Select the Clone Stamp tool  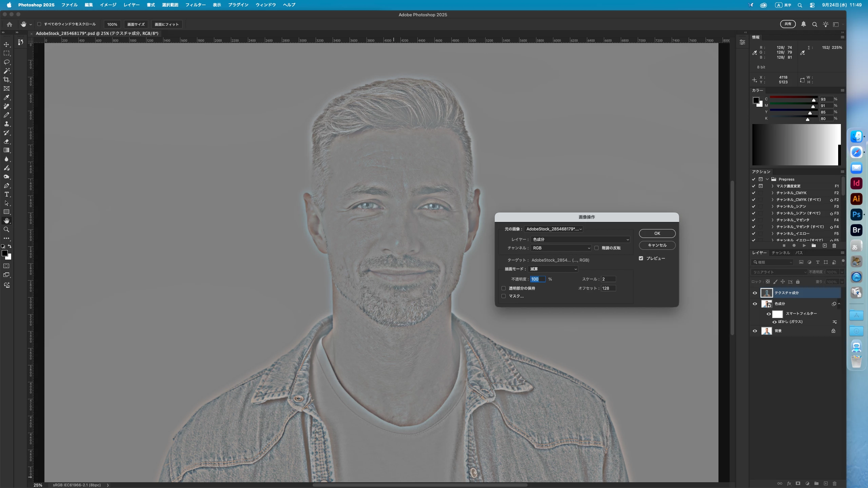tap(6, 124)
